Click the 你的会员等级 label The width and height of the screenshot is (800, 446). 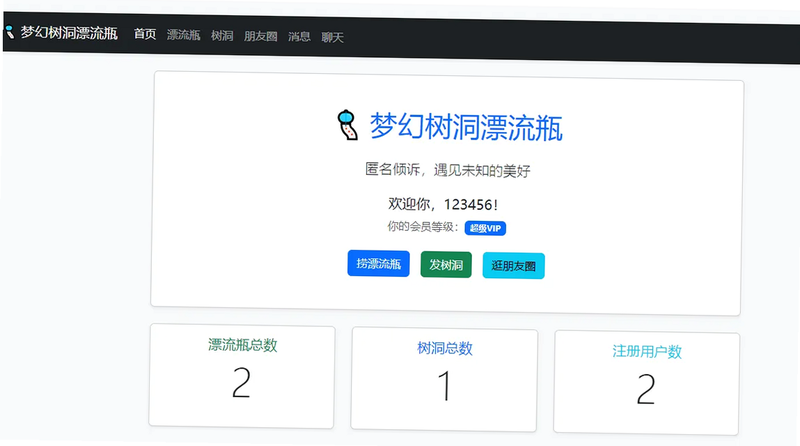pyautogui.click(x=423, y=227)
